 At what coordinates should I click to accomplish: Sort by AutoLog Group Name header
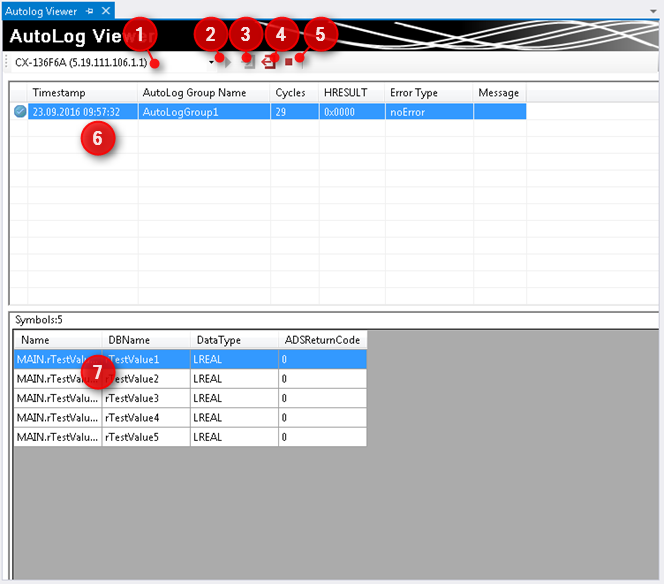[204, 92]
